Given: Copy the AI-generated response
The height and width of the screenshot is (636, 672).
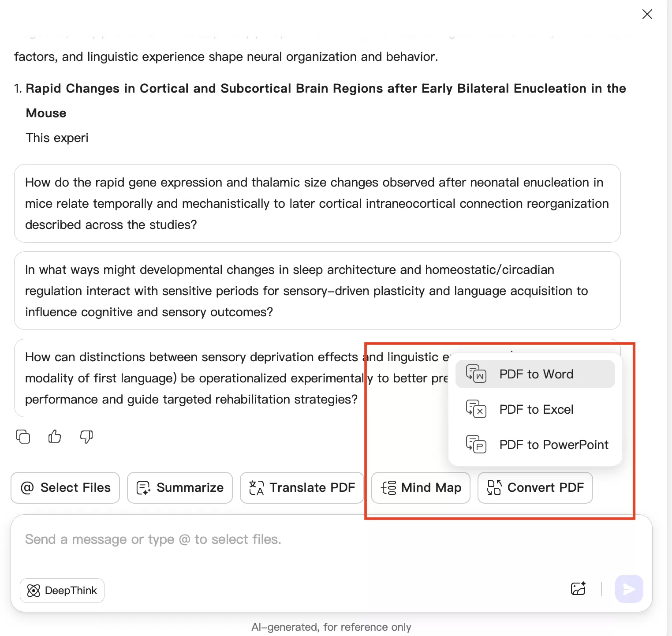Looking at the screenshot, I should pos(22,437).
